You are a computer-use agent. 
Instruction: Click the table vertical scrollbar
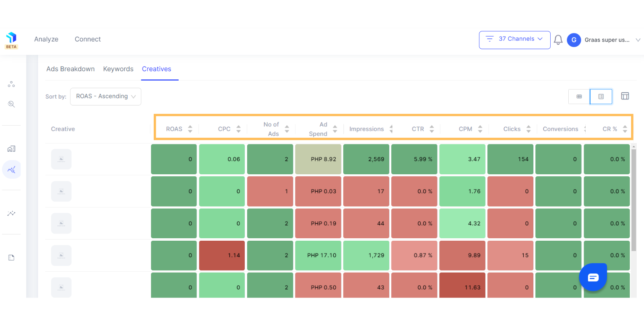tap(634, 200)
